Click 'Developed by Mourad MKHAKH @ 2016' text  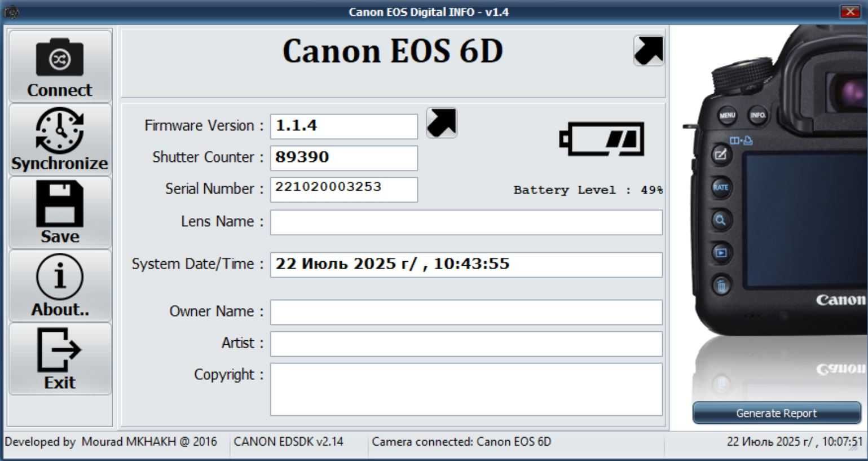(x=111, y=442)
